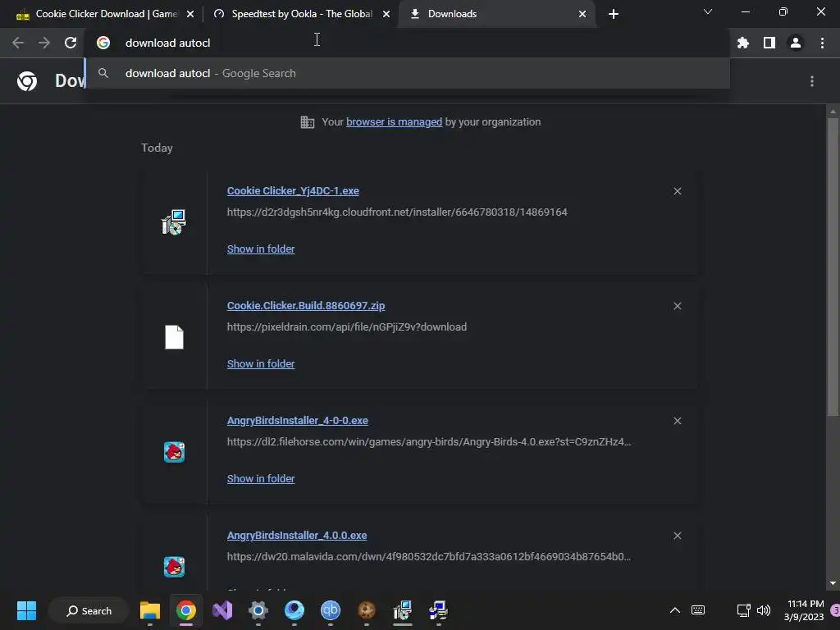The image size is (840, 630).
Task: Open the Downloads page more actions menu
Action: point(812,81)
